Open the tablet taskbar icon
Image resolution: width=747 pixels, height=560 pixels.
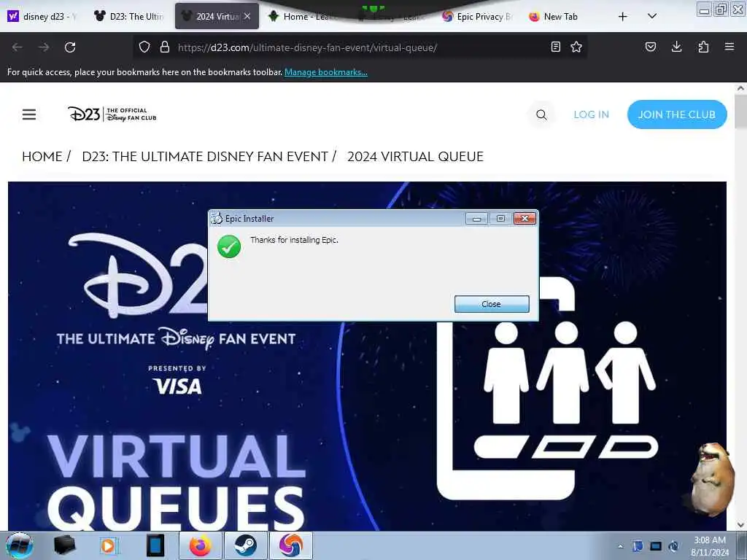155,545
